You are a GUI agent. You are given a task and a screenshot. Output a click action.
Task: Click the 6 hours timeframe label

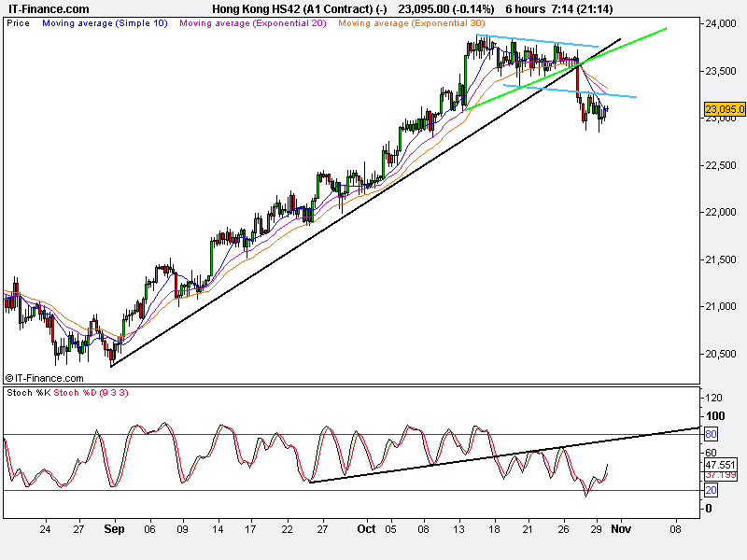526,9
